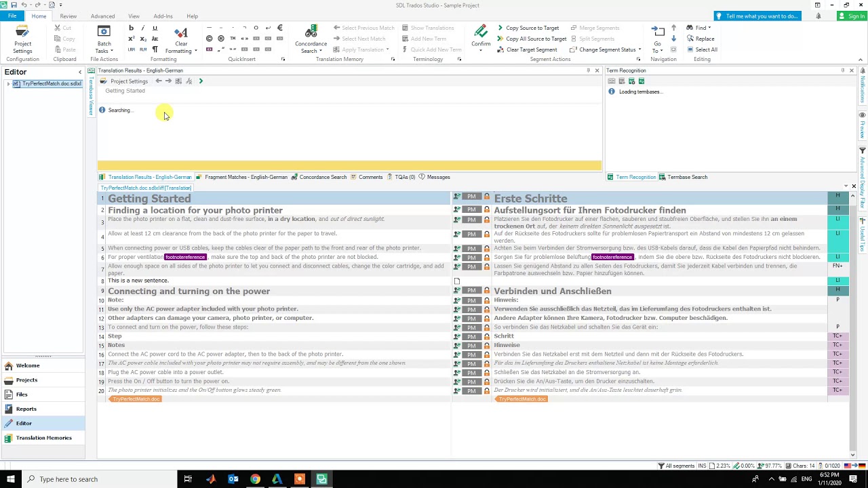Screen dimensions: 868x488
Task: Open Project Settings in the ribbon
Action: click(22, 39)
